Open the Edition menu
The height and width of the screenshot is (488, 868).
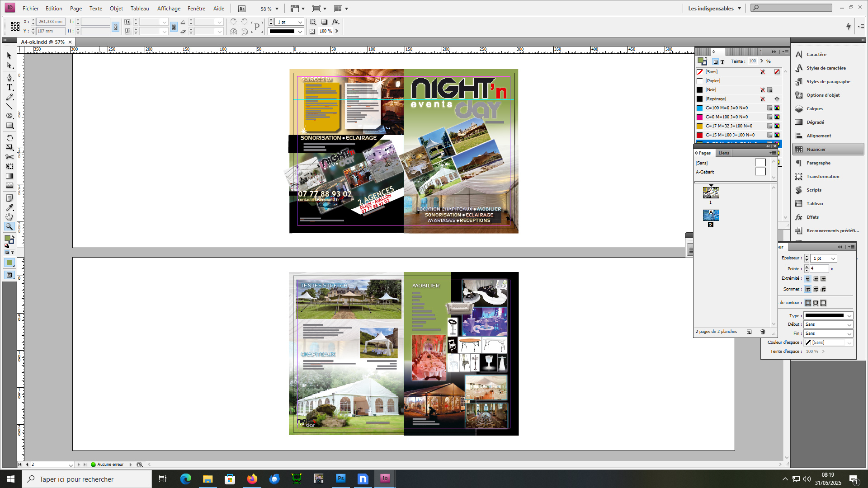coord(54,9)
